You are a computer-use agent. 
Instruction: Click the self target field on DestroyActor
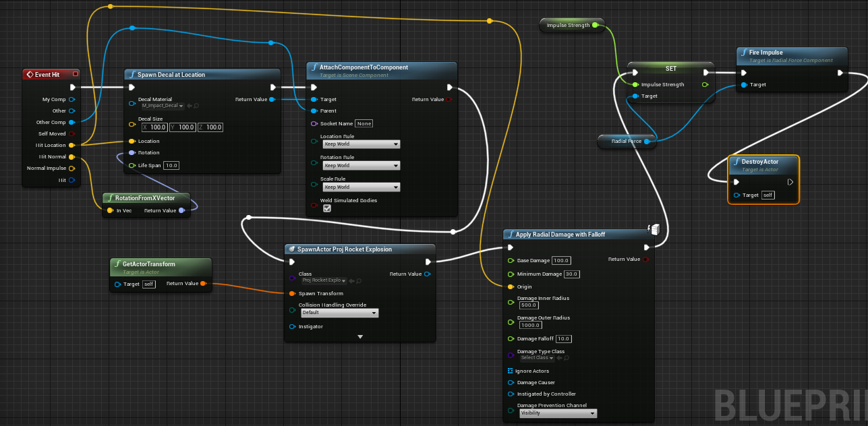tap(768, 195)
